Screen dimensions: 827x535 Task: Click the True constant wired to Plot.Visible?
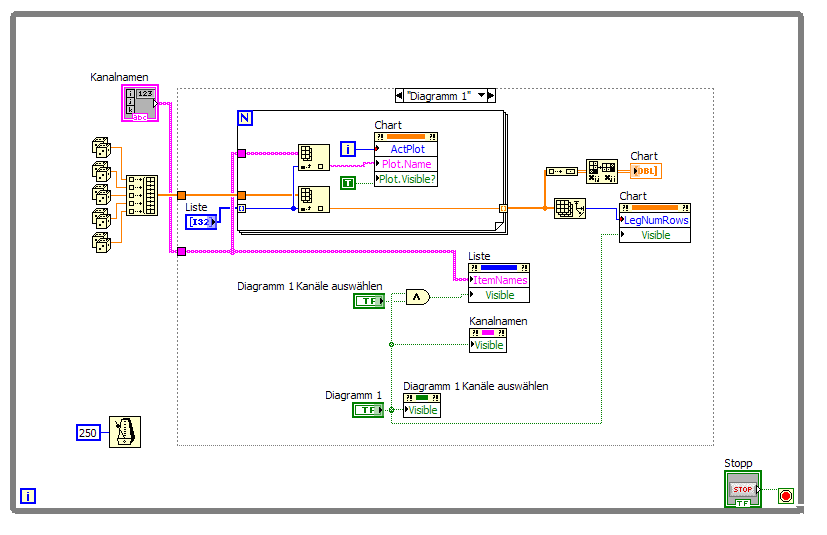[x=348, y=183]
